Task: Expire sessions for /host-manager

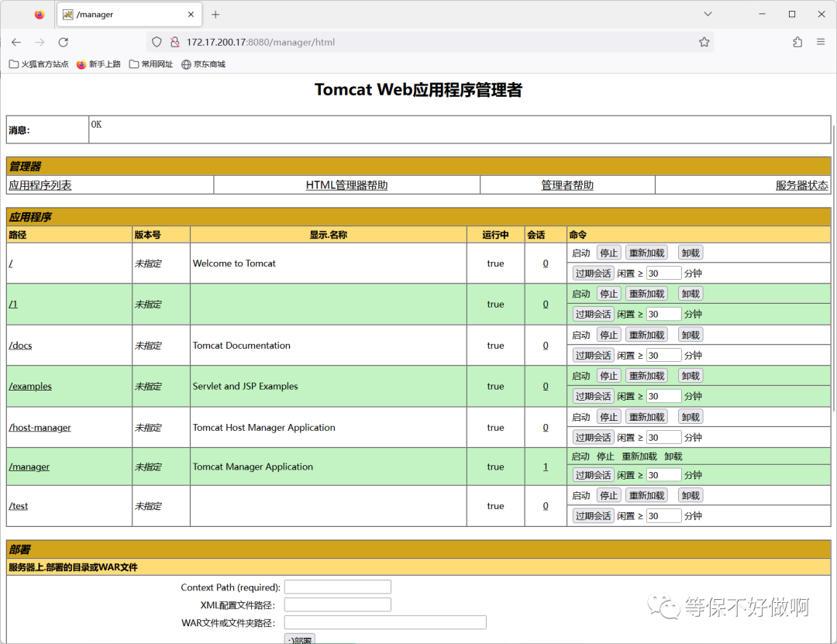Action: (593, 437)
